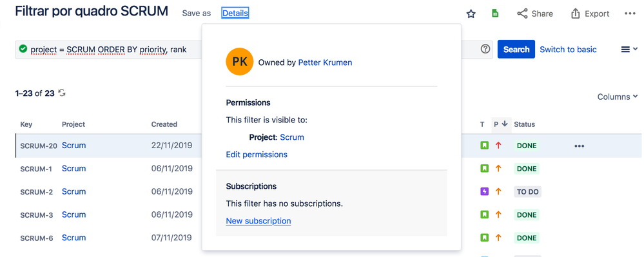644x257 pixels.
Task: Click DONE status badge in SCRUM-20 row
Action: 527,146
